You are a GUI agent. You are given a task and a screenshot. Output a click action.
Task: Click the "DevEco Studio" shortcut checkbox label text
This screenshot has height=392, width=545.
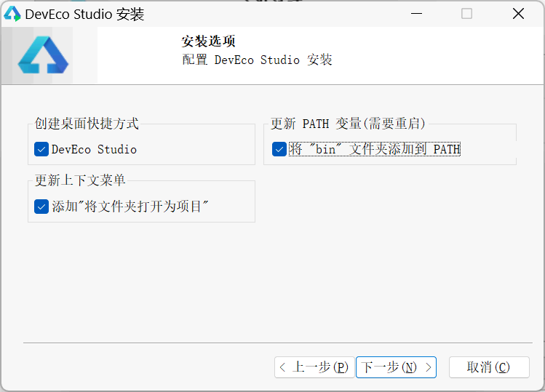click(x=94, y=149)
